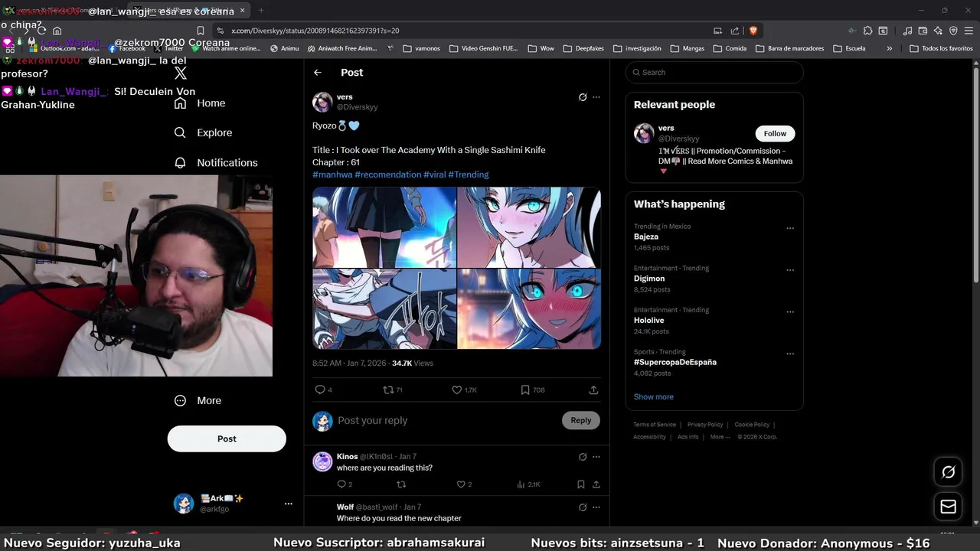The width and height of the screenshot is (980, 551).
Task: Share vers's post via share icon
Action: coord(593,390)
